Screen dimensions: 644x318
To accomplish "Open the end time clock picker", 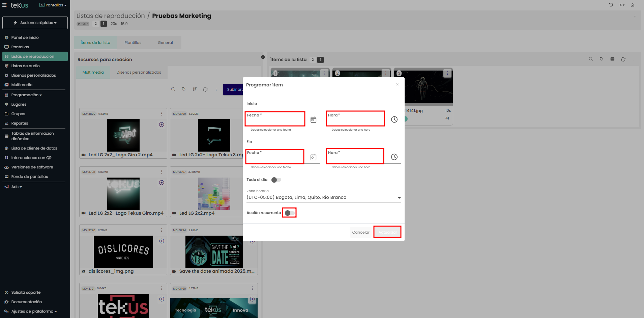I will pos(394,157).
